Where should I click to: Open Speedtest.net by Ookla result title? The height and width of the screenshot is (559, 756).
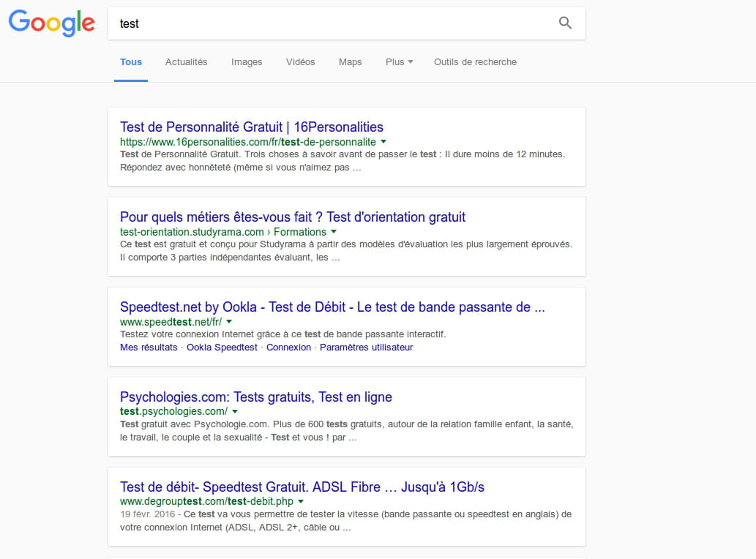[x=332, y=307]
